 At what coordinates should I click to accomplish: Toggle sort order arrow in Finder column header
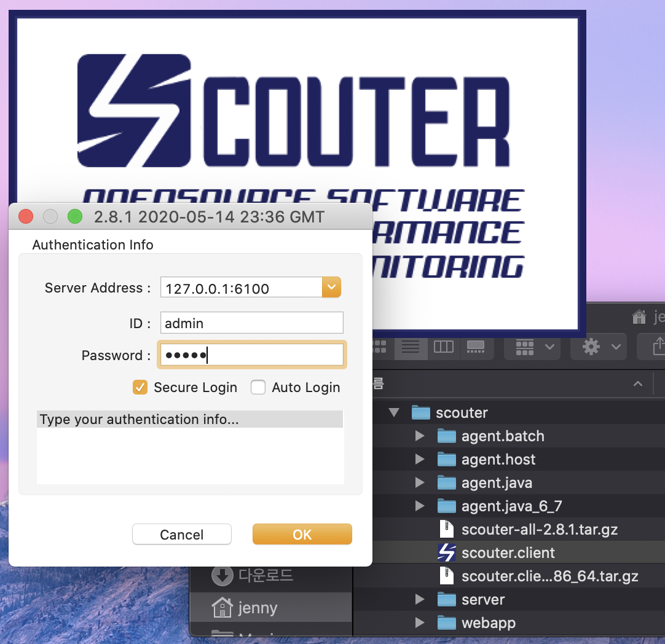(637, 383)
